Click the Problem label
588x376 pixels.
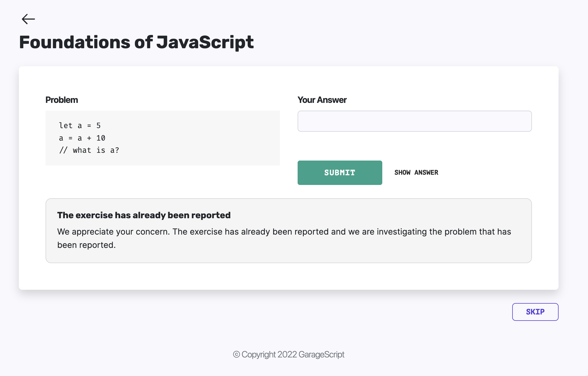[x=62, y=100]
